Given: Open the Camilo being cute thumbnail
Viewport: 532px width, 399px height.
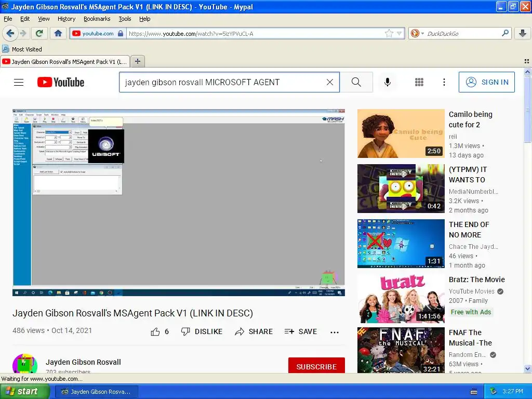Looking at the screenshot, I should pos(401,134).
